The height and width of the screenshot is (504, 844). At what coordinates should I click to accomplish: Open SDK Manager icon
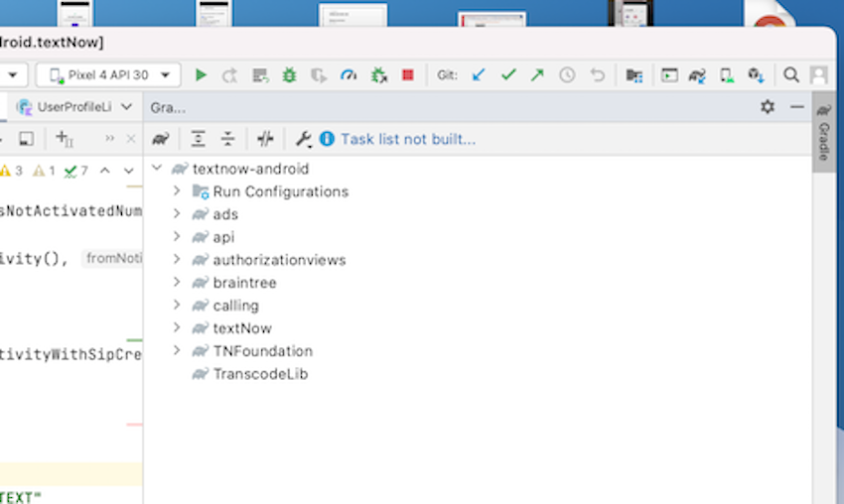tap(757, 75)
